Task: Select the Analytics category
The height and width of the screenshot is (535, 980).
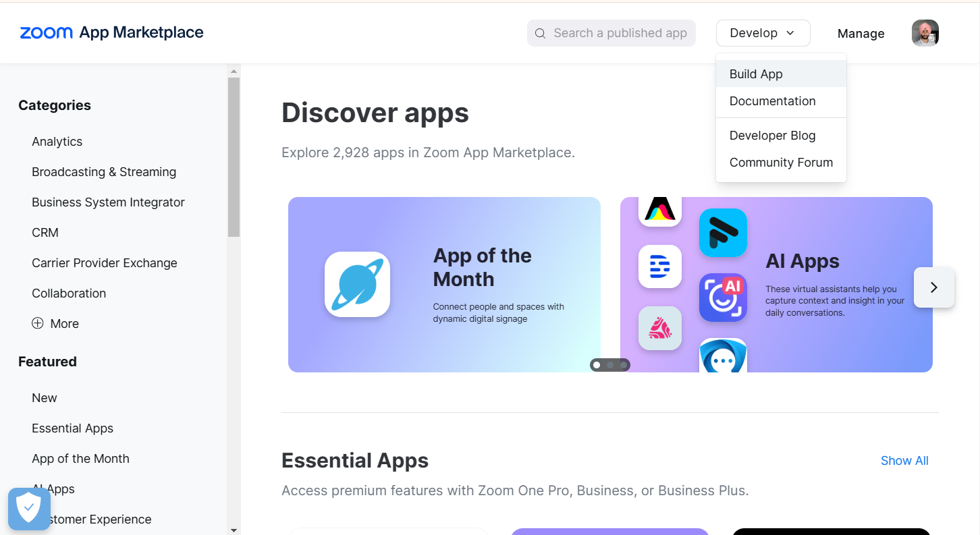Action: point(57,142)
